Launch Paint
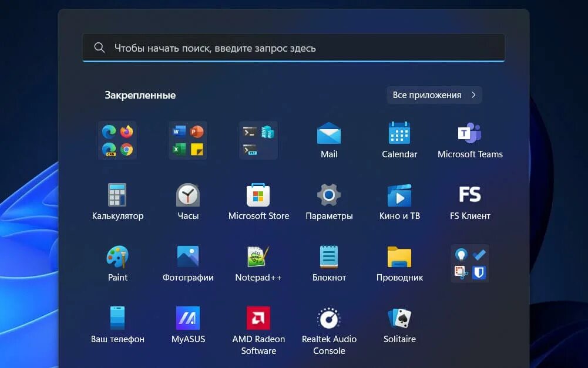This screenshot has height=368, width=588. [x=117, y=264]
